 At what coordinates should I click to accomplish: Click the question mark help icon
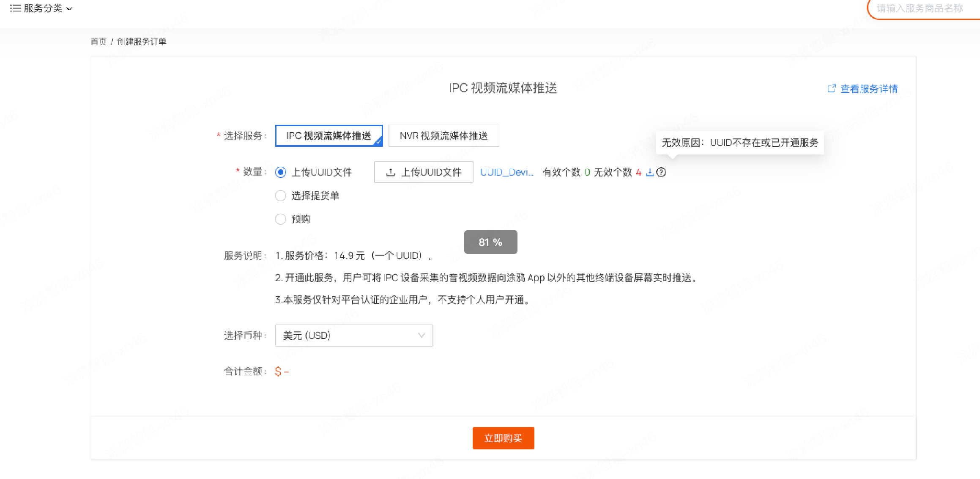[661, 172]
